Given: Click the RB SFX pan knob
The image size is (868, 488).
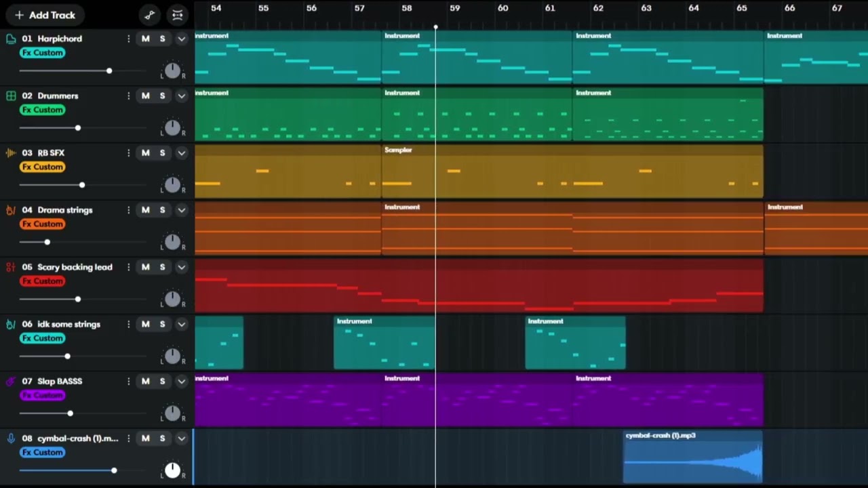Looking at the screenshot, I should click(172, 184).
